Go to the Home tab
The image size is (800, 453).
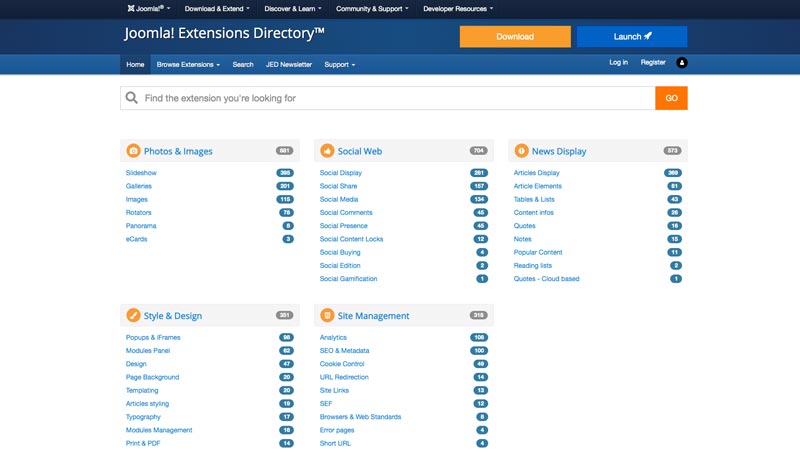point(135,64)
